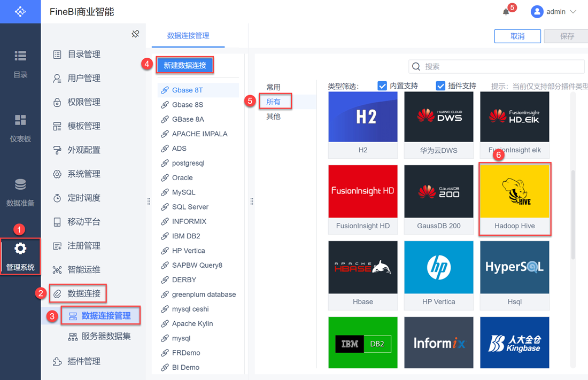Screen dimensions: 588x380
Task: Choose the Hadoop Hive database tile
Action: [x=514, y=199]
